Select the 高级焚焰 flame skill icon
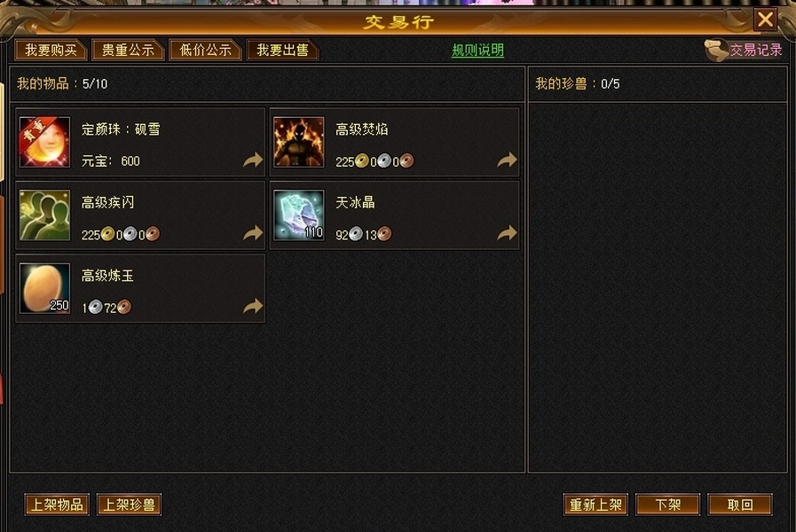 pyautogui.click(x=298, y=142)
